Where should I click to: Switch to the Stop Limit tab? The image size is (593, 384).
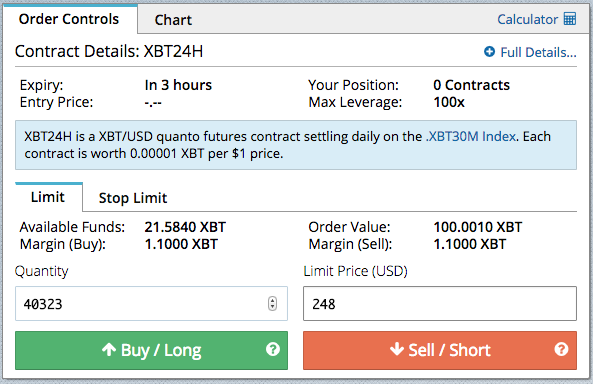[133, 198]
